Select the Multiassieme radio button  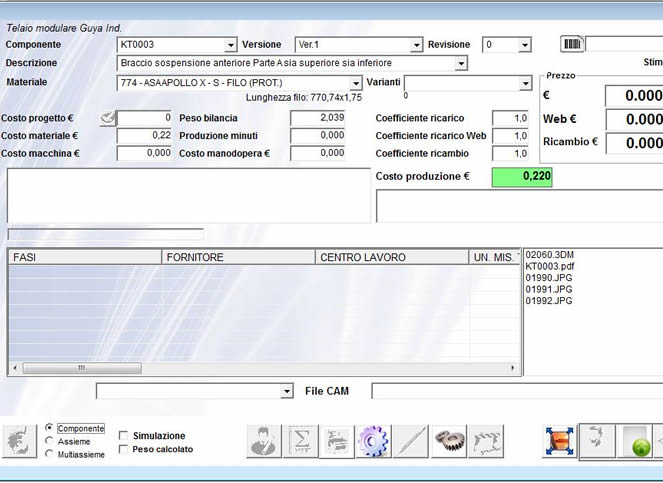tap(49, 454)
